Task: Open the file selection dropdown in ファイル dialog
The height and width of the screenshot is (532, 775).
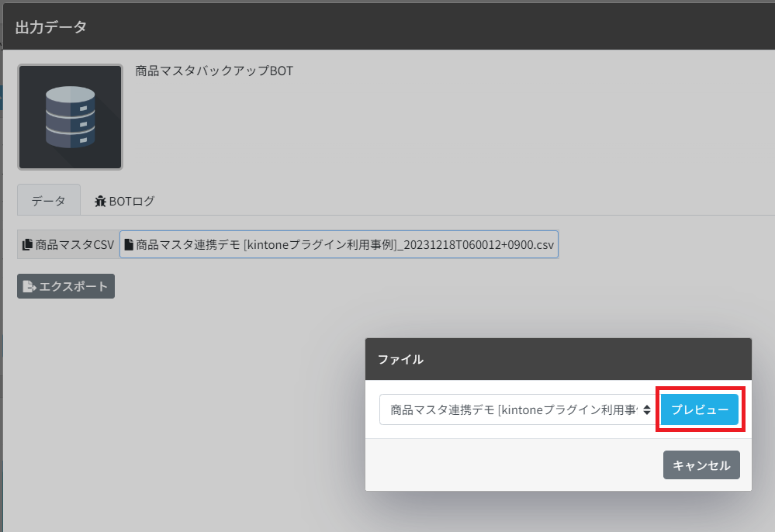Action: coord(517,409)
